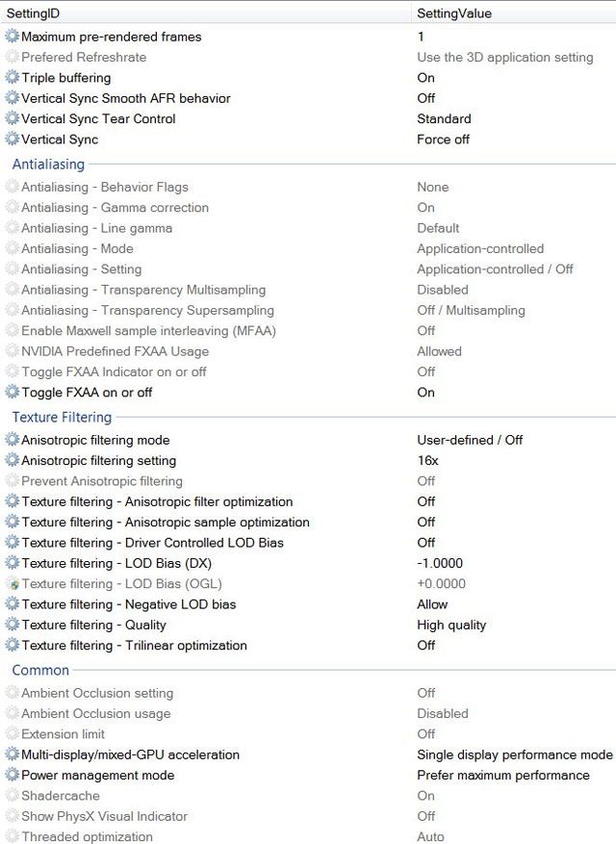Collapse the Common section header

pyautogui.click(x=40, y=671)
